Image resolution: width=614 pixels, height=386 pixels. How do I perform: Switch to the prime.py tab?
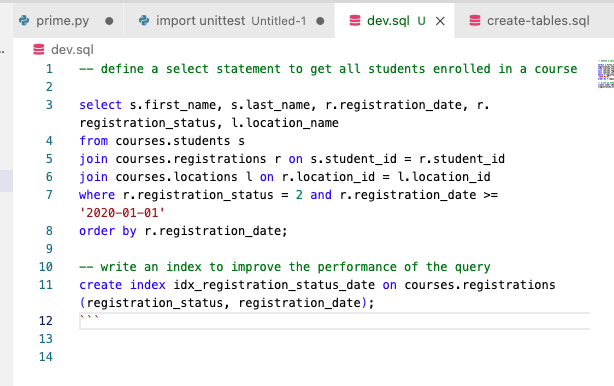68,21
